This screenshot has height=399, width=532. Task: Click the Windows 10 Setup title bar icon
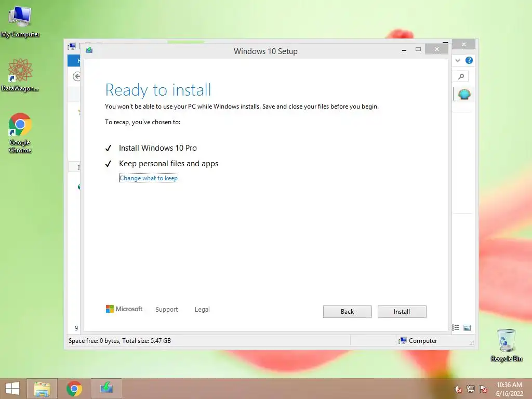[x=89, y=50]
